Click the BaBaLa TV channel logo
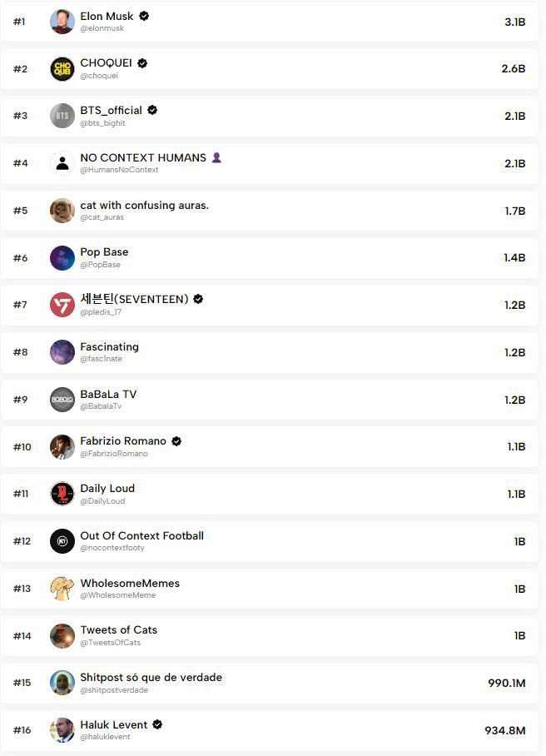Viewport: 546px width, 756px height. click(x=62, y=400)
